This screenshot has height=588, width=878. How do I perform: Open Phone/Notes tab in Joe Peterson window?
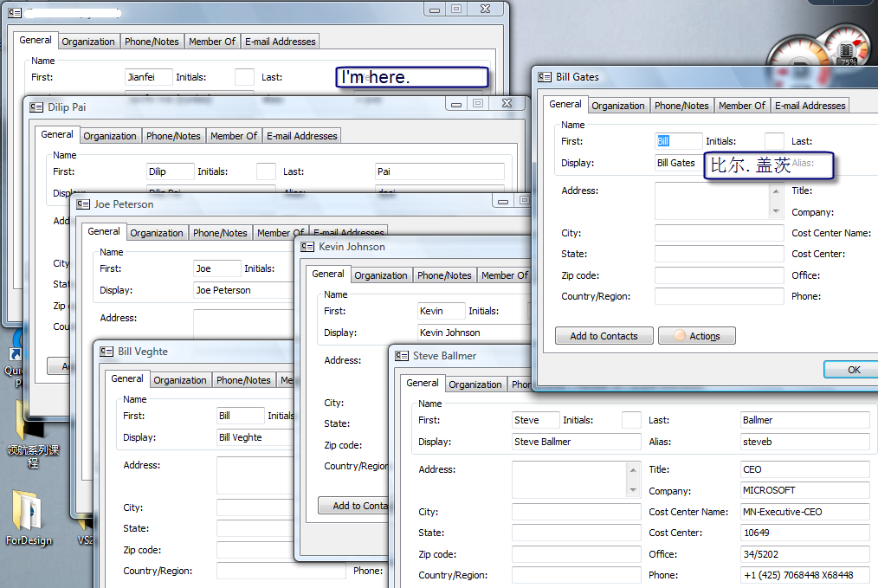(220, 233)
